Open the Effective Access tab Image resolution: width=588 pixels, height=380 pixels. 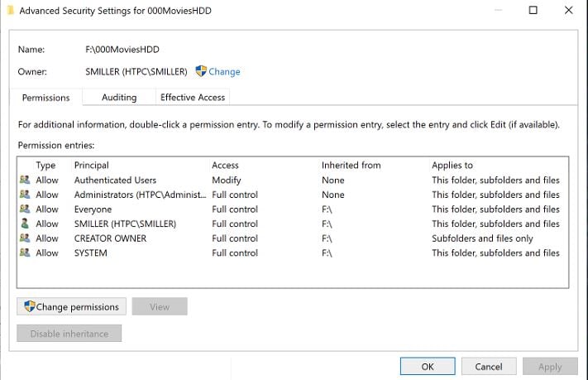tap(193, 98)
